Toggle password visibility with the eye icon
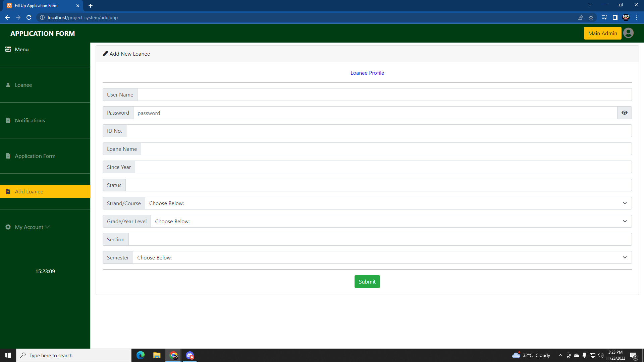Screen dimensions: 644x362 point(624,113)
